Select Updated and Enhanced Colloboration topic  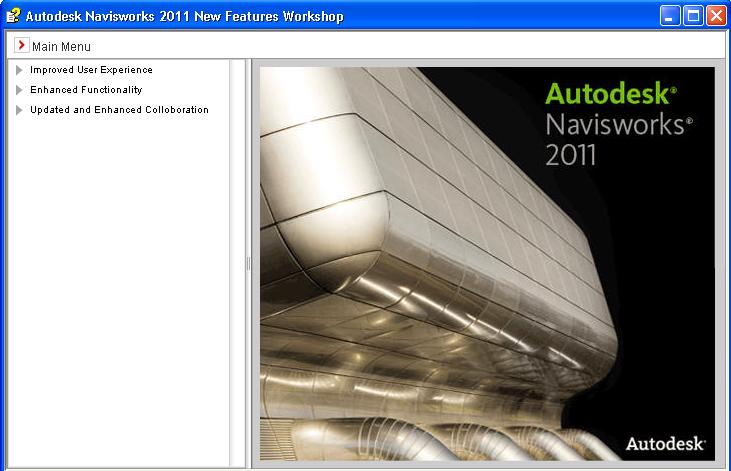[x=119, y=110]
